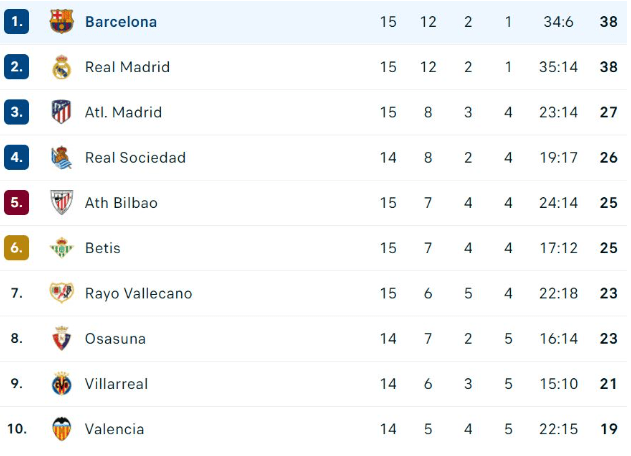
Task: Click Valencia's 22:15 goal record
Action: 557,429
